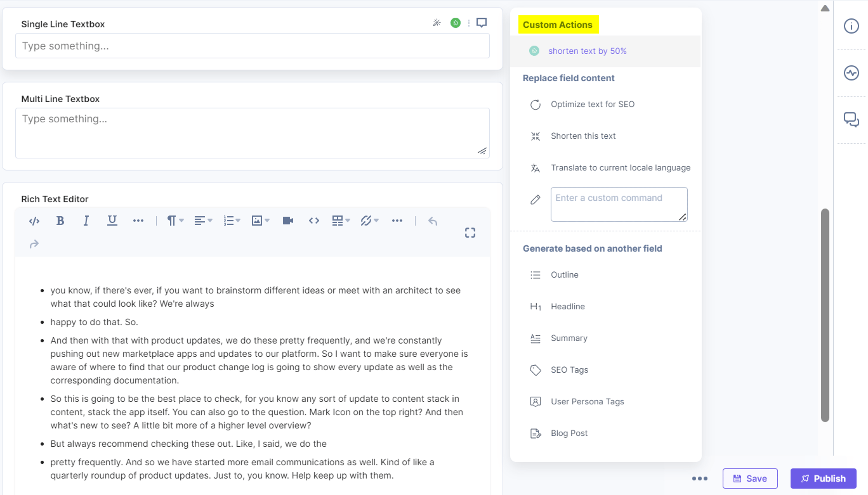The image size is (868, 495).
Task: Click the Save button
Action: click(750, 478)
